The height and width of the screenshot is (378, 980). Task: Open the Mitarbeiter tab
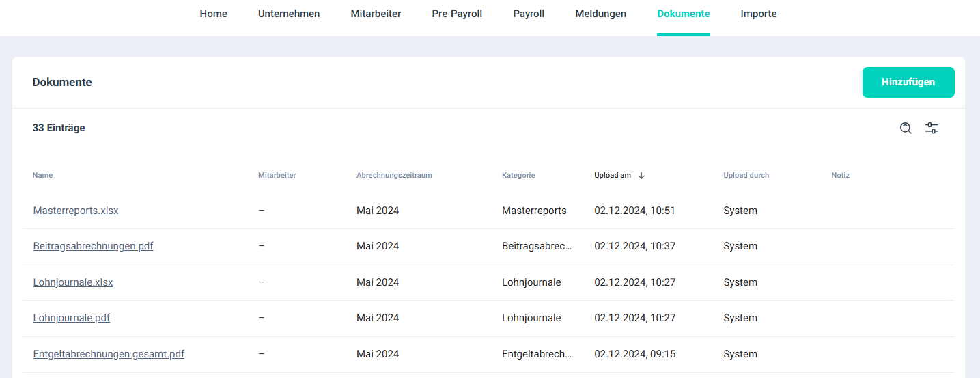pyautogui.click(x=376, y=14)
